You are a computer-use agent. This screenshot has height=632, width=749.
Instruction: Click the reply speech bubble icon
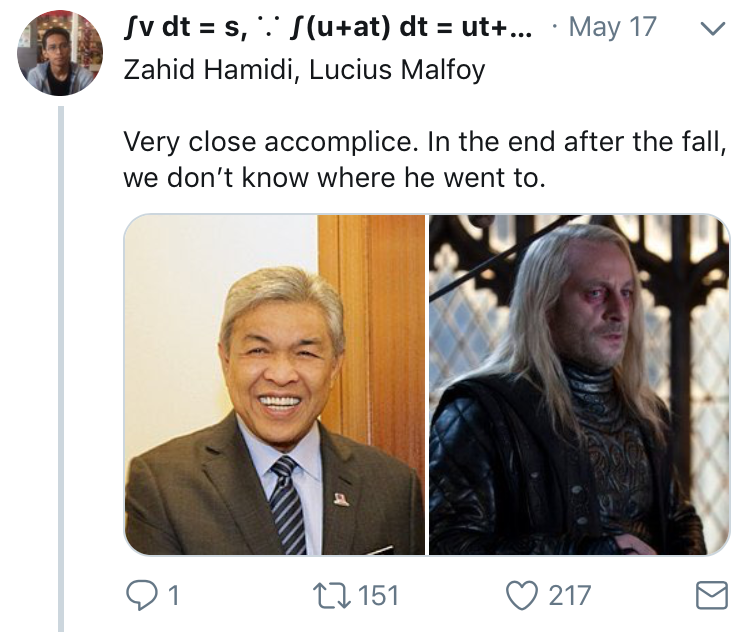pyautogui.click(x=141, y=595)
